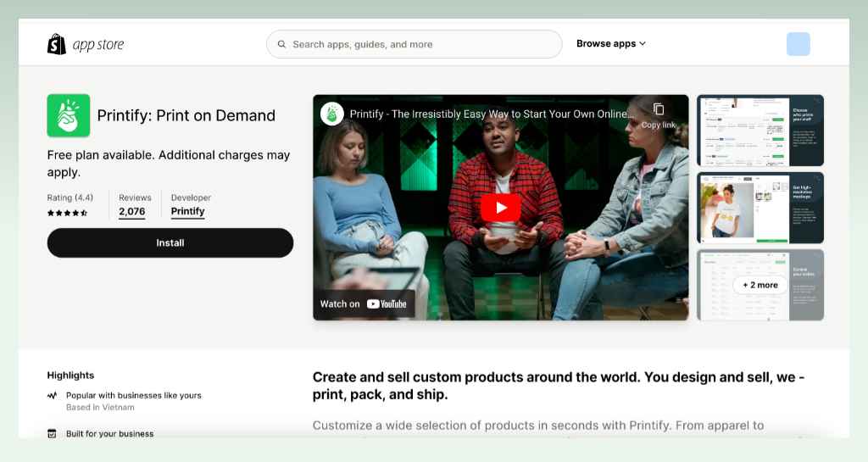Screen dimensions: 868x462
Task: Play the YouTube video
Action: (500, 208)
